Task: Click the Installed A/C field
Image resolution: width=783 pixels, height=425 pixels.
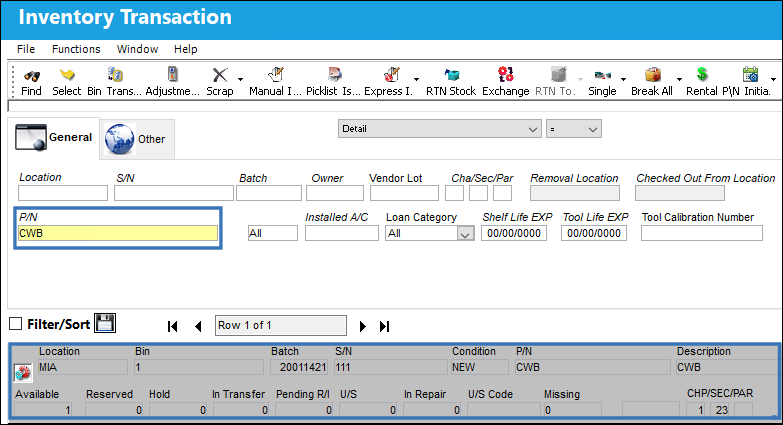Action: (342, 233)
